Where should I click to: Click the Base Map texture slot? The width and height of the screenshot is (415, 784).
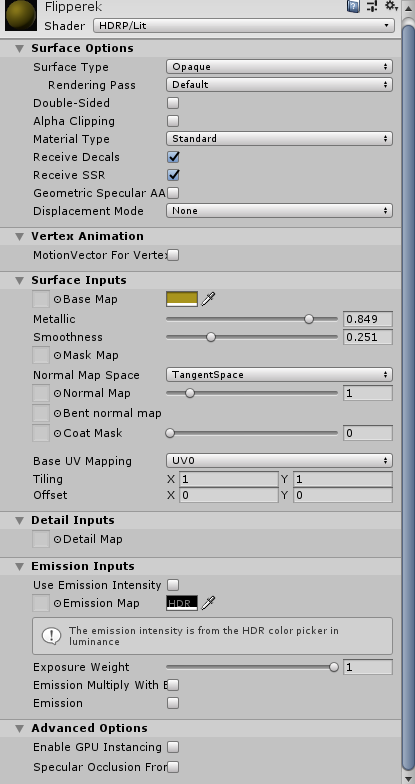tap(41, 299)
